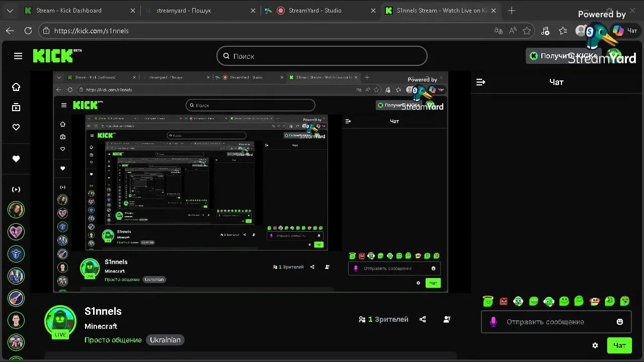Screen dimensions: 644x362
Task: Click the purple microphone icon in chat
Action: point(493,322)
